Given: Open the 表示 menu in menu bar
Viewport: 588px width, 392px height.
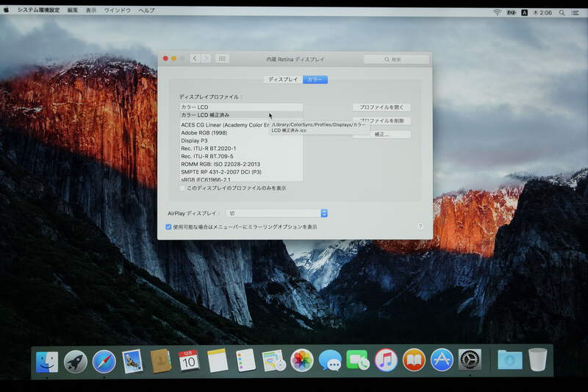Looking at the screenshot, I should [91, 11].
